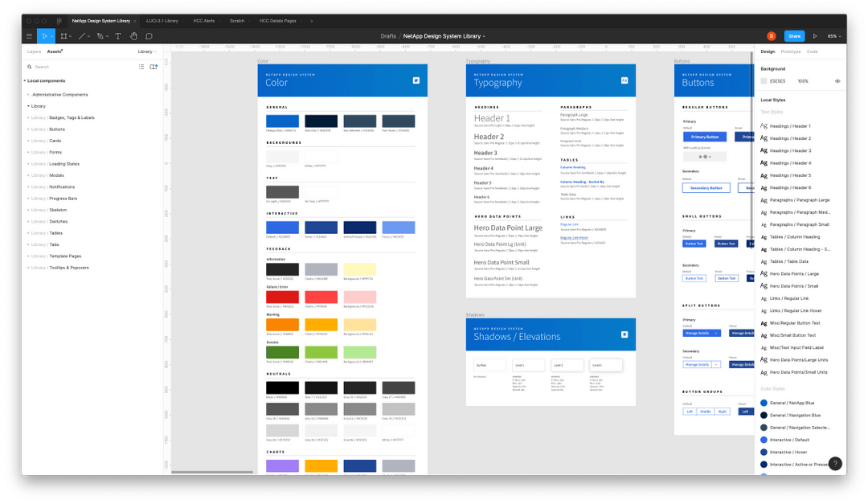Click the blue Share button
This screenshot has width=868, height=504.
click(795, 35)
